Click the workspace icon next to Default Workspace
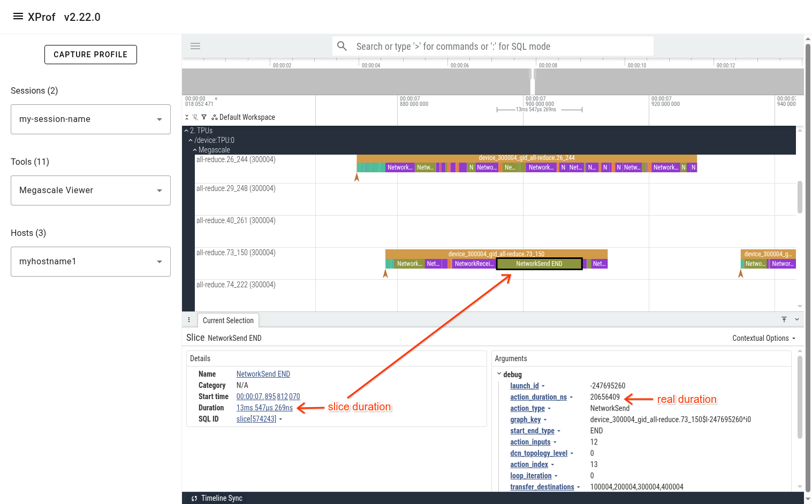The image size is (812, 504). tap(214, 117)
